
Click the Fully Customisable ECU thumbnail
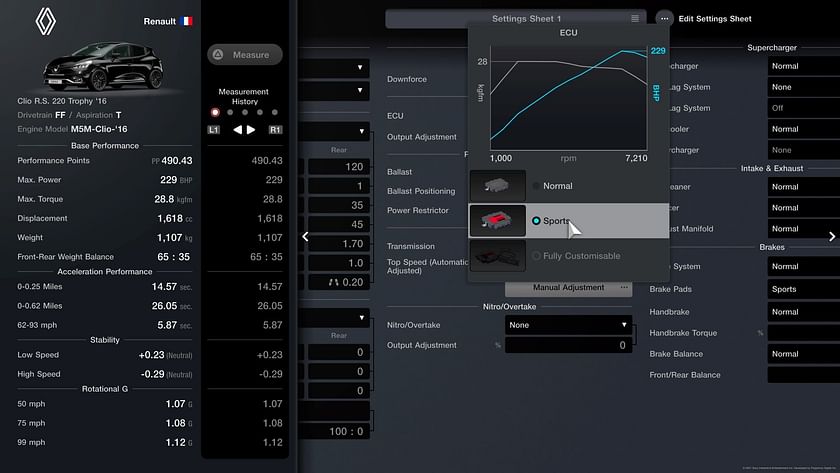[x=498, y=256]
